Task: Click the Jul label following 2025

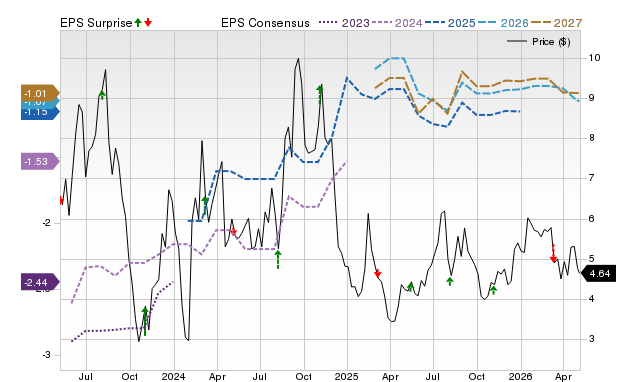Action: point(433,376)
